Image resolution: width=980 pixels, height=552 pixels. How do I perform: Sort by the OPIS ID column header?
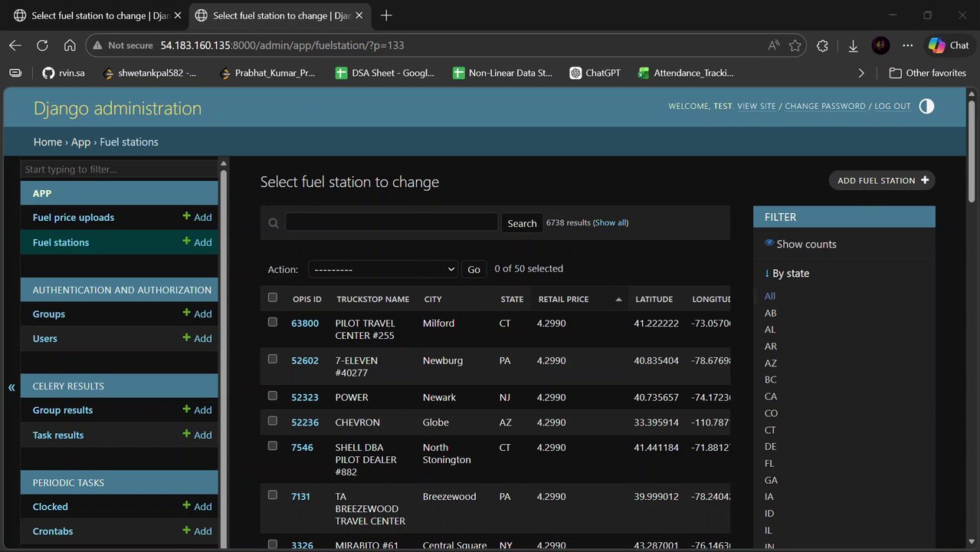tap(306, 299)
